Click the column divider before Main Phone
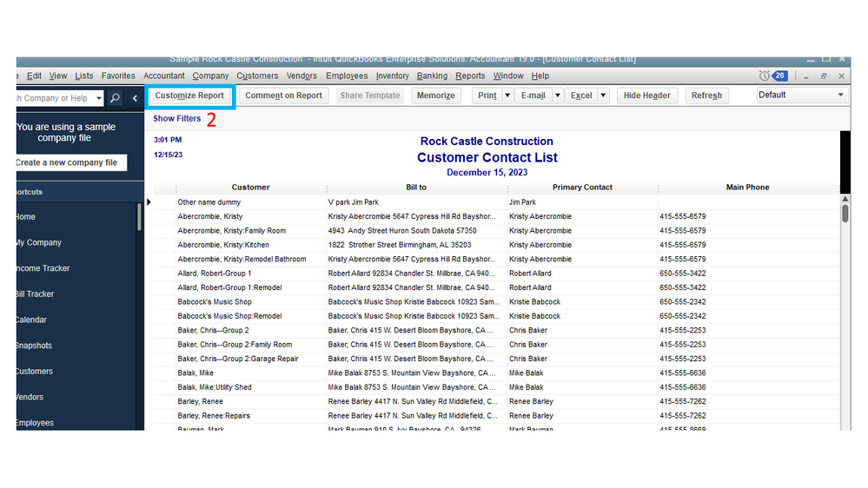Screen dimensions: 868x488 658,188
